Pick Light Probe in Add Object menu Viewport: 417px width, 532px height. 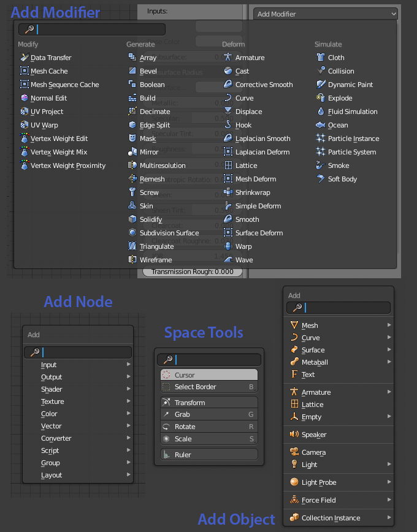pyautogui.click(x=319, y=482)
